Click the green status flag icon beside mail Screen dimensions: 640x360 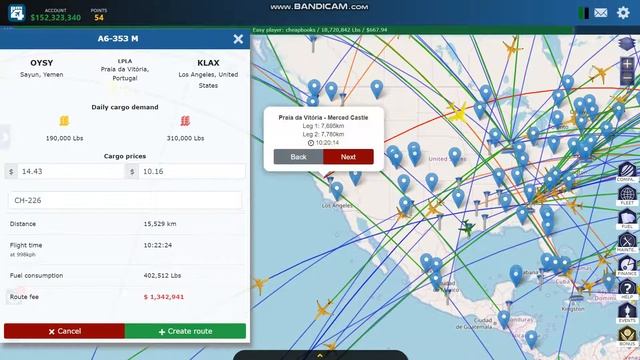pos(583,13)
